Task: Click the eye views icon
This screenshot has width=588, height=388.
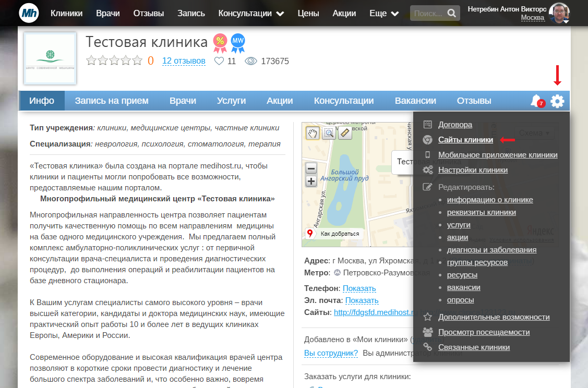Action: (x=251, y=61)
